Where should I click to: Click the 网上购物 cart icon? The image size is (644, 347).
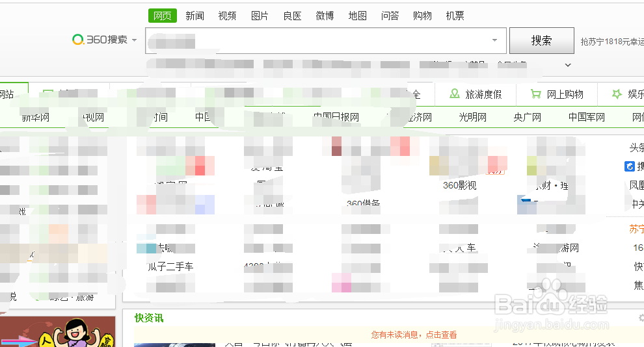(536, 94)
